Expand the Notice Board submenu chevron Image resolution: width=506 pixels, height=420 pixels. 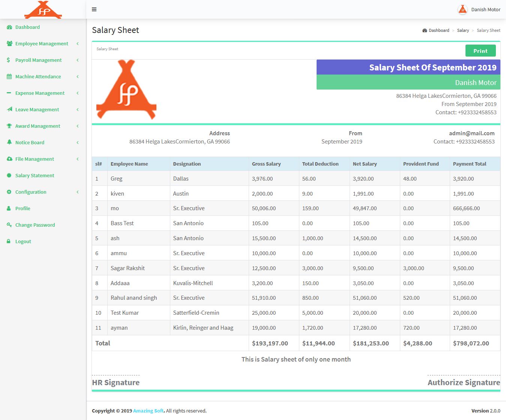tap(78, 142)
